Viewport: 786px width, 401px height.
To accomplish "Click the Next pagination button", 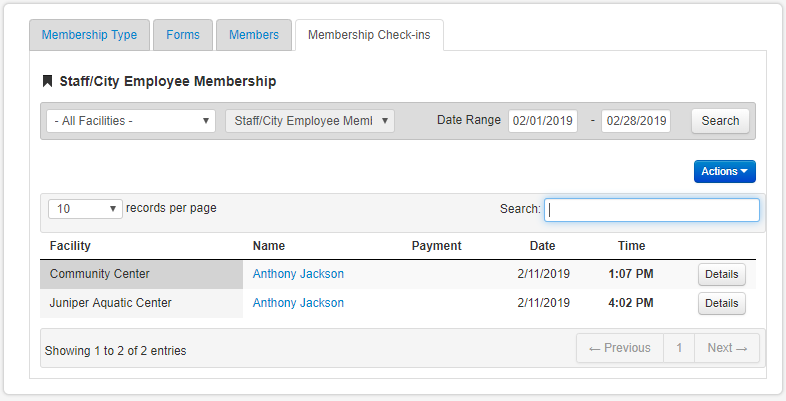I will pyautogui.click(x=726, y=348).
